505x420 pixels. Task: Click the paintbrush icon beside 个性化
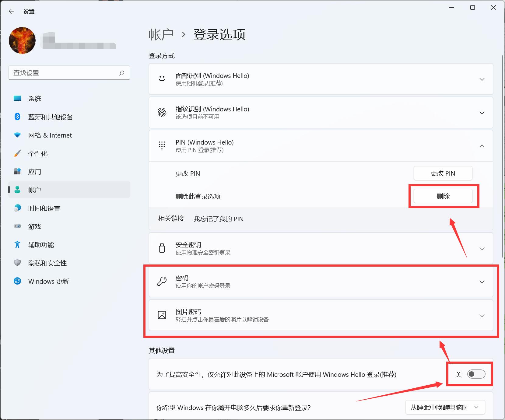pos(17,153)
